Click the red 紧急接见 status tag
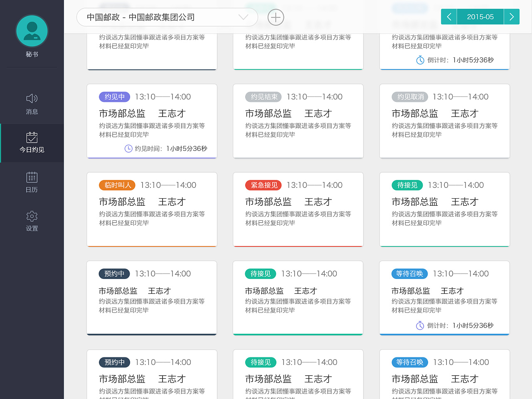The image size is (532, 399). (x=264, y=185)
